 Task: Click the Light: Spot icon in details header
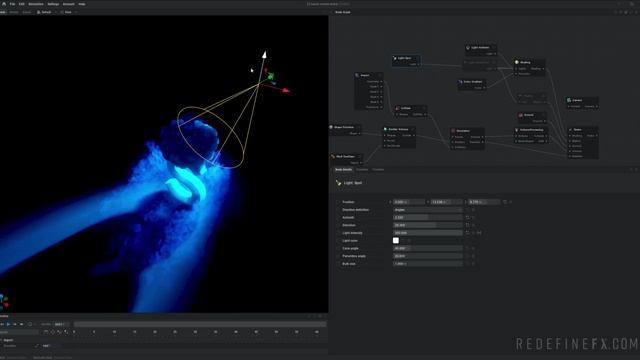coord(338,183)
